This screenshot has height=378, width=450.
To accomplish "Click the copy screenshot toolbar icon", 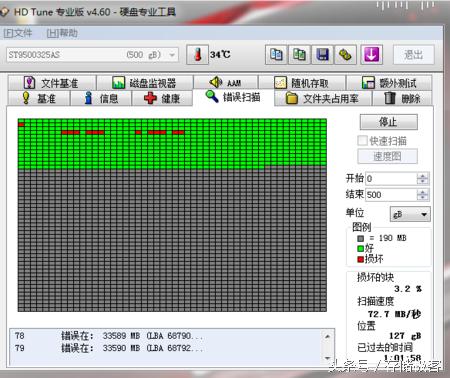I will 299,54.
